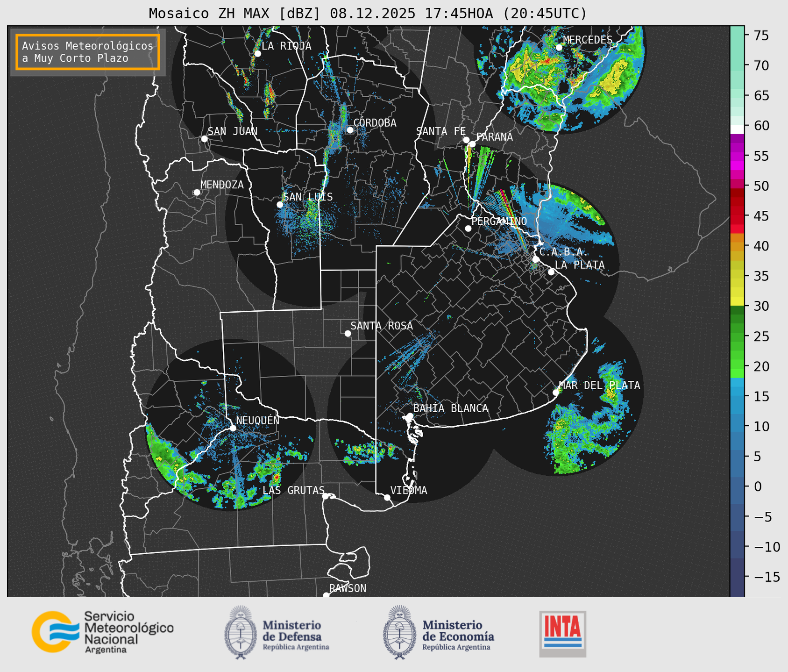Click the Avisos Meteorológicos a Muy Corto Plazo box

click(88, 52)
